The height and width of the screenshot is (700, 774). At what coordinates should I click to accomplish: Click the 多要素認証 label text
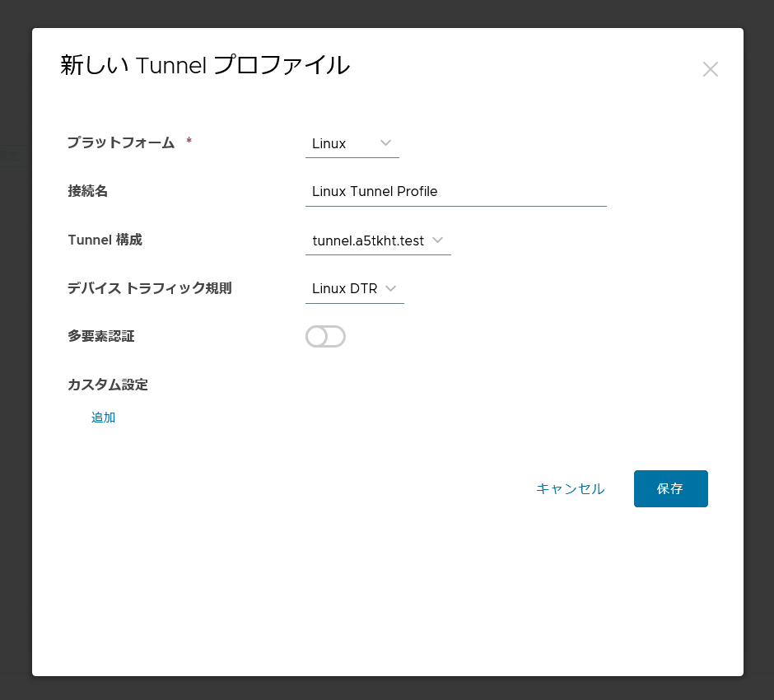point(101,336)
